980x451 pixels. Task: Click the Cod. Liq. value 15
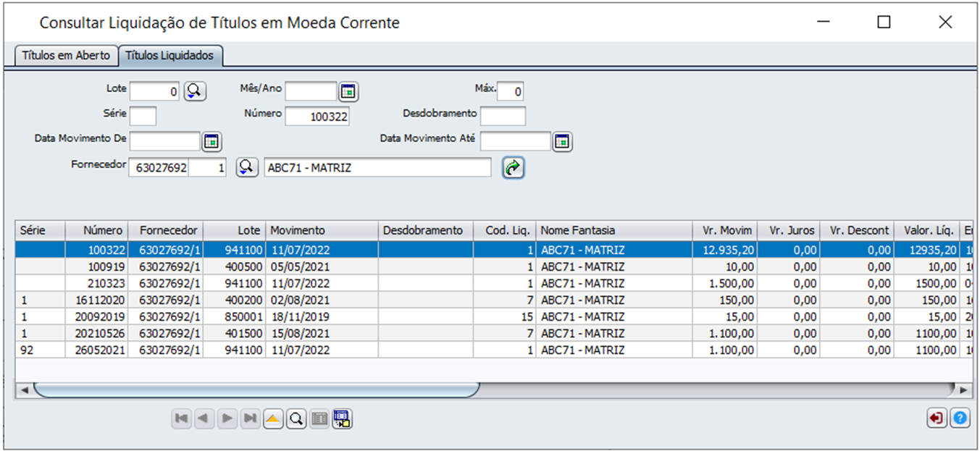(x=505, y=316)
